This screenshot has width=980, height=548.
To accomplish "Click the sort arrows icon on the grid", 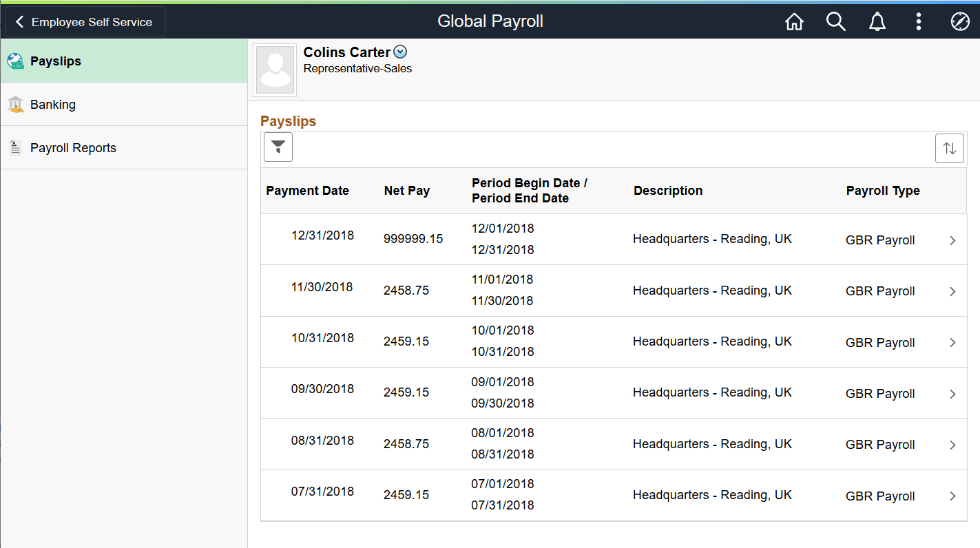I will pos(950,148).
